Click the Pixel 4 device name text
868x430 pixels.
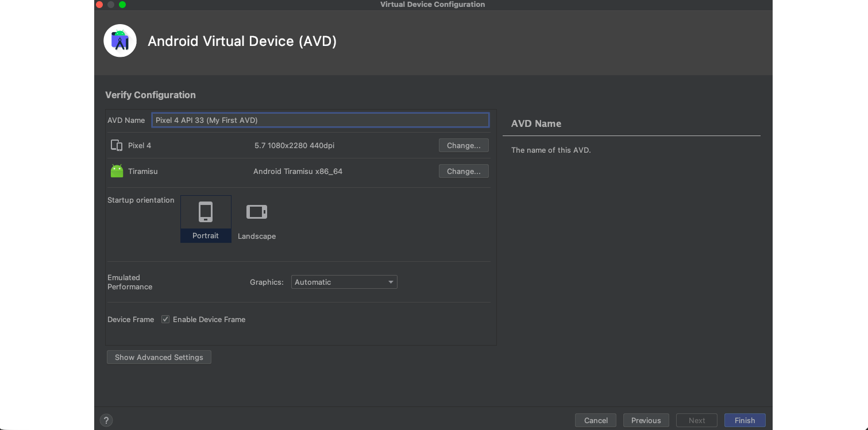click(x=140, y=145)
